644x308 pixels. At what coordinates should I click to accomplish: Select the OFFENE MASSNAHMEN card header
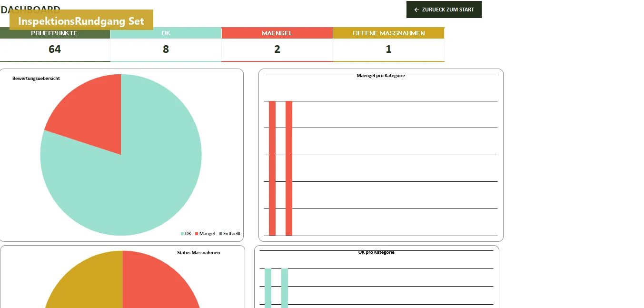[x=388, y=33]
